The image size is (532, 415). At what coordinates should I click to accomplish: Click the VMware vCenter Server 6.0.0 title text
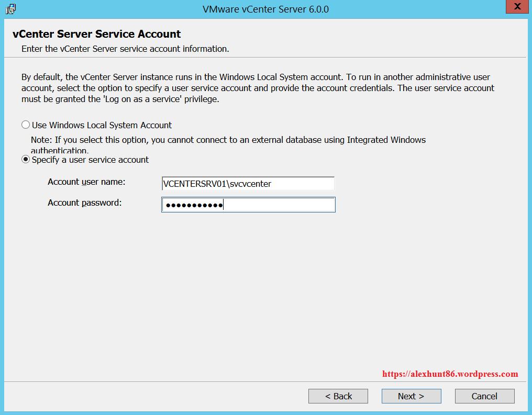[x=265, y=9]
